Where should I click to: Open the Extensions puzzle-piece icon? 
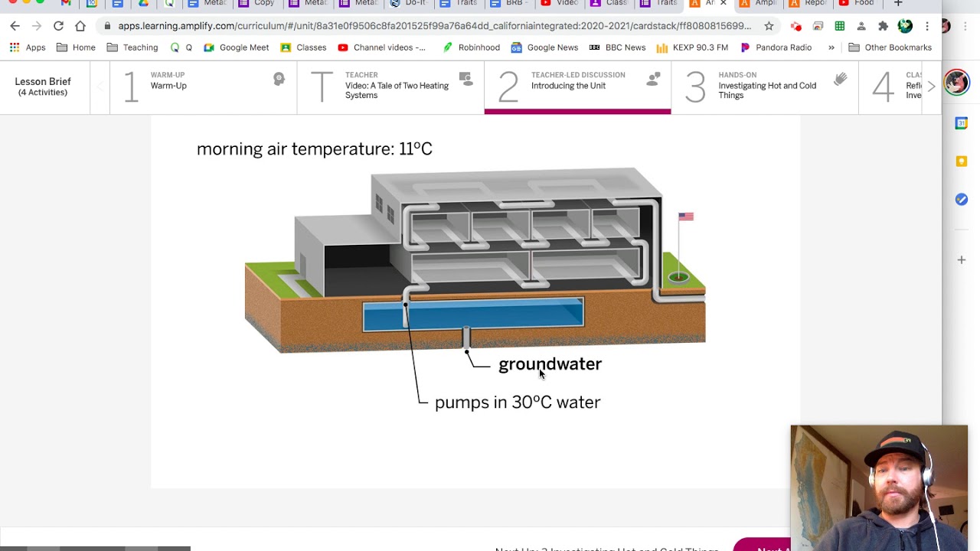point(883,26)
